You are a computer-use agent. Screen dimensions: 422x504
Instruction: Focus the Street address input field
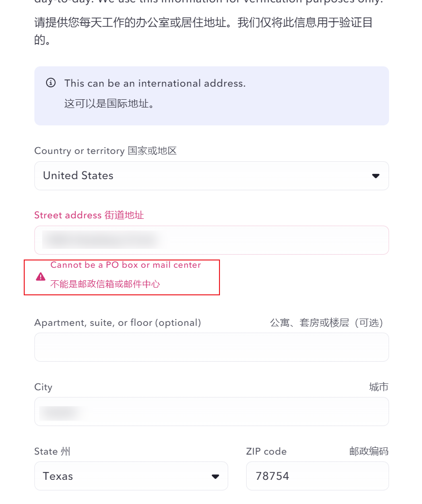[211, 240]
